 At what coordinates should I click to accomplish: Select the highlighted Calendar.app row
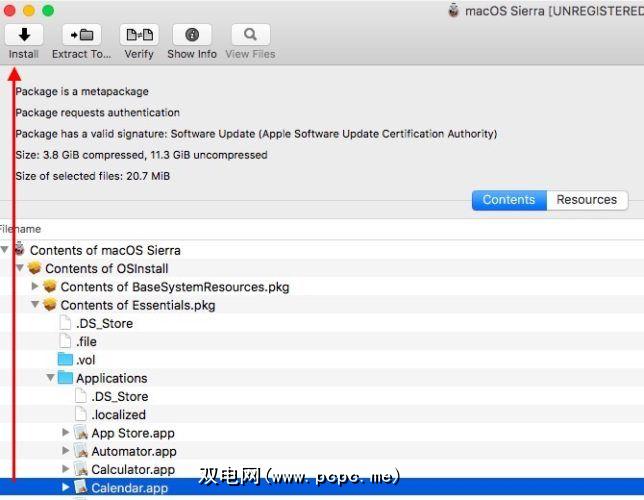[322, 487]
